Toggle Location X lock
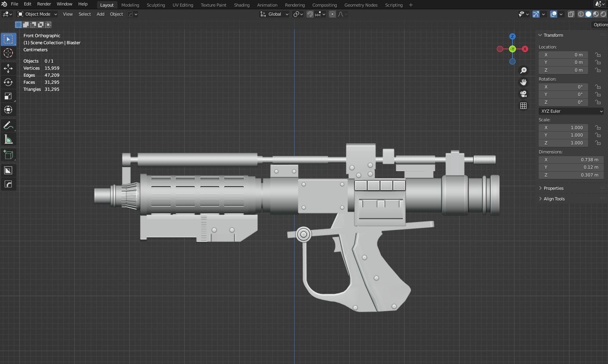Image resolution: width=608 pixels, height=364 pixels. click(598, 55)
